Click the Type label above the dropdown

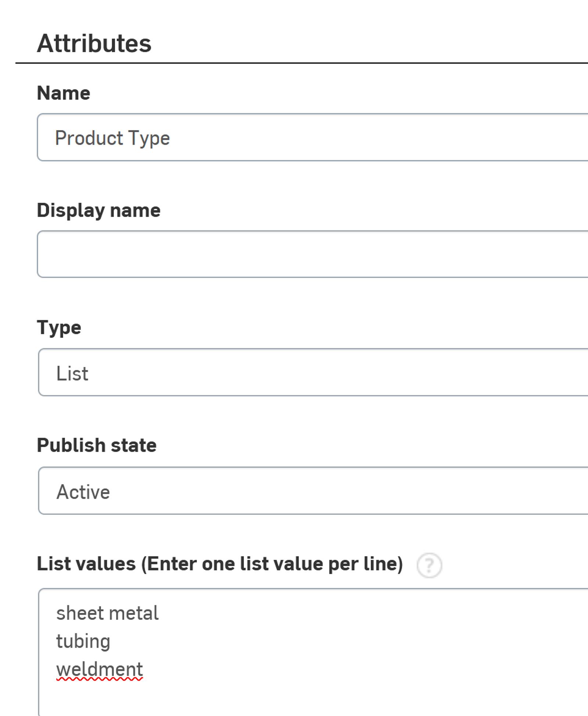pos(59,327)
